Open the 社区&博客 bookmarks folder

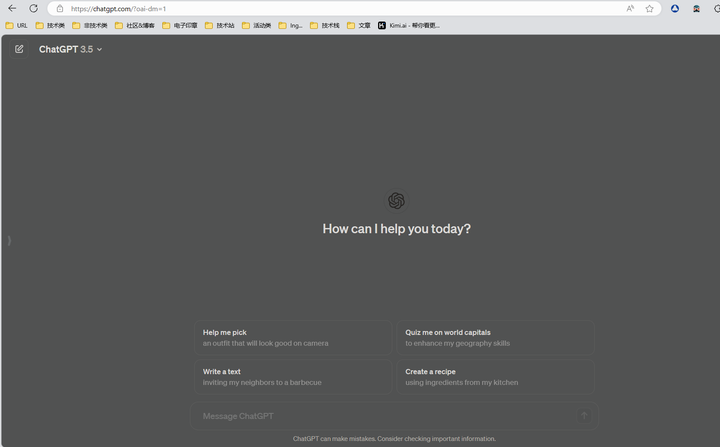click(135, 25)
